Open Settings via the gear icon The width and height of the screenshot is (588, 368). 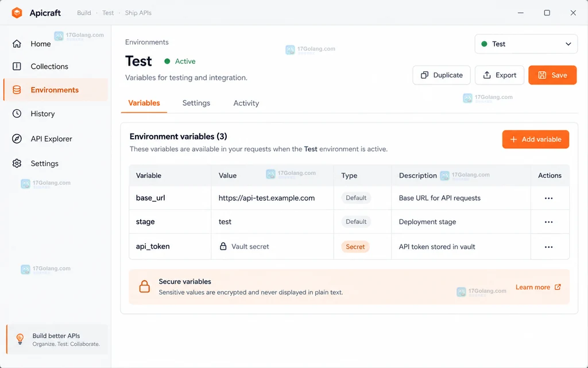tap(17, 163)
